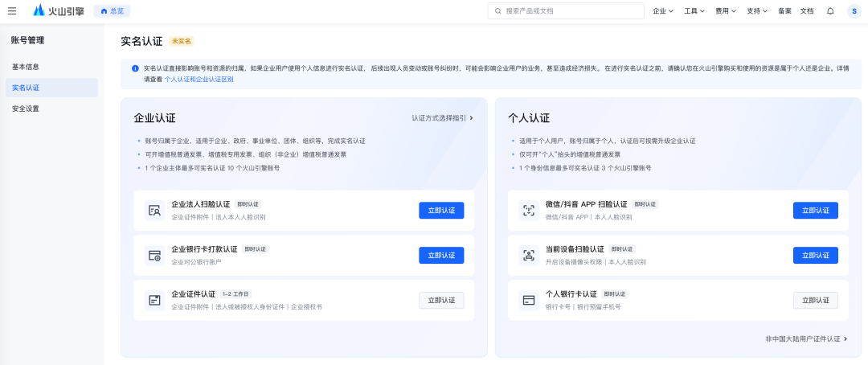
Task: Open the hamburger navigation menu
Action: pos(11,10)
